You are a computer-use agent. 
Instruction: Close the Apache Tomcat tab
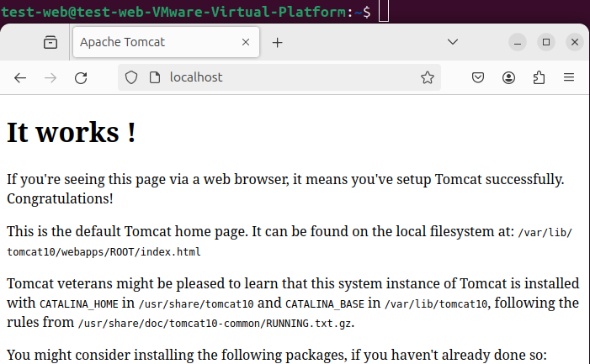[x=246, y=42]
